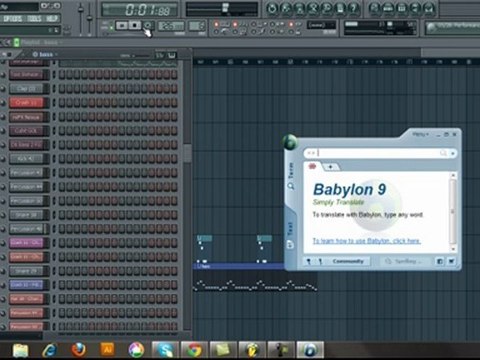Click the main volume slider
This screenshot has width=480, height=360.
click(x=80, y=18)
